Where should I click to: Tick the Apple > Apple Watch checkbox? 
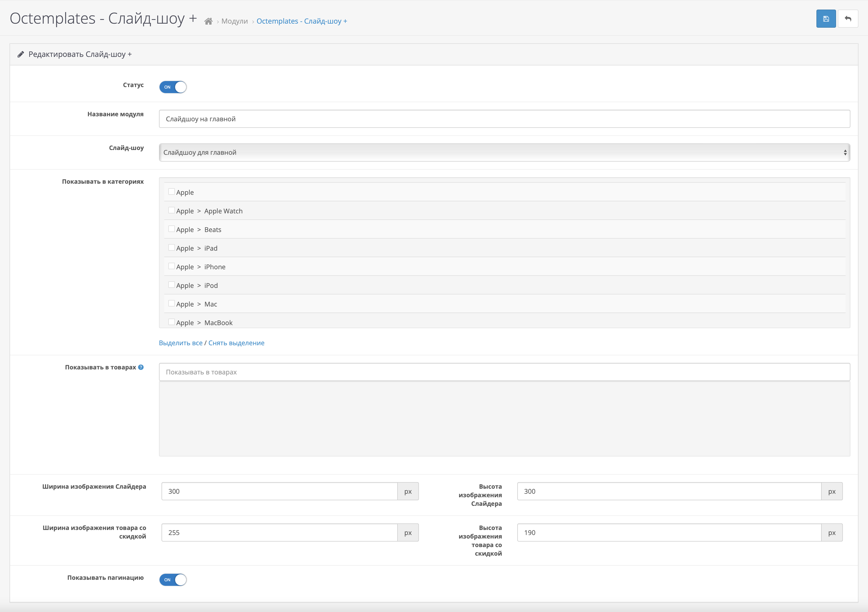(x=172, y=210)
